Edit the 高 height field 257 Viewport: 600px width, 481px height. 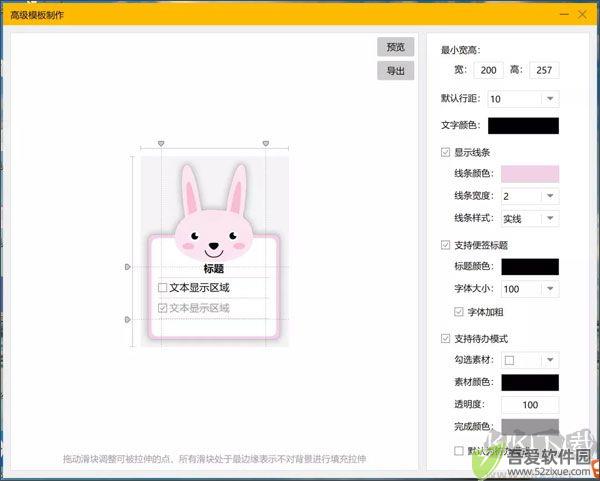(544, 70)
